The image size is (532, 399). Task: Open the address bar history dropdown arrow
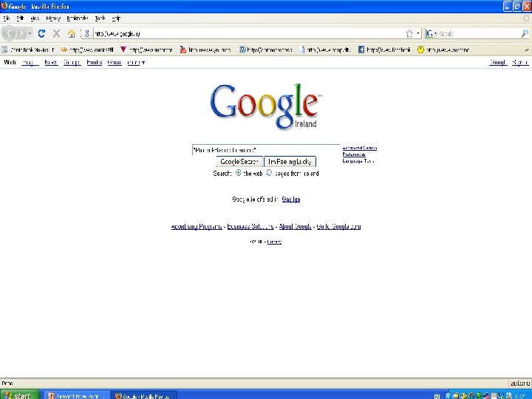[418, 33]
